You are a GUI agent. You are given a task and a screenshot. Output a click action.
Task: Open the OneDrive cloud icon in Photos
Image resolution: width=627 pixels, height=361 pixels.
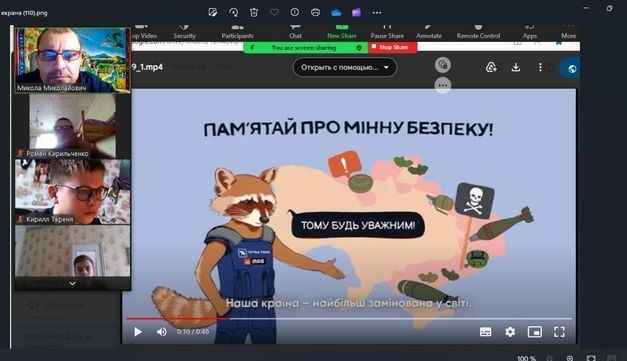[x=336, y=13]
